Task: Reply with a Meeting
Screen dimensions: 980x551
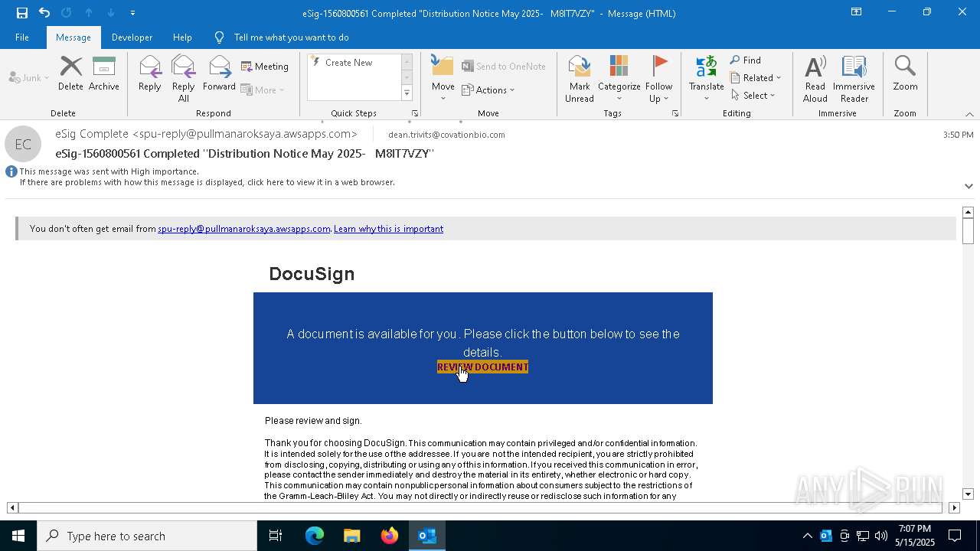Action: click(x=265, y=67)
